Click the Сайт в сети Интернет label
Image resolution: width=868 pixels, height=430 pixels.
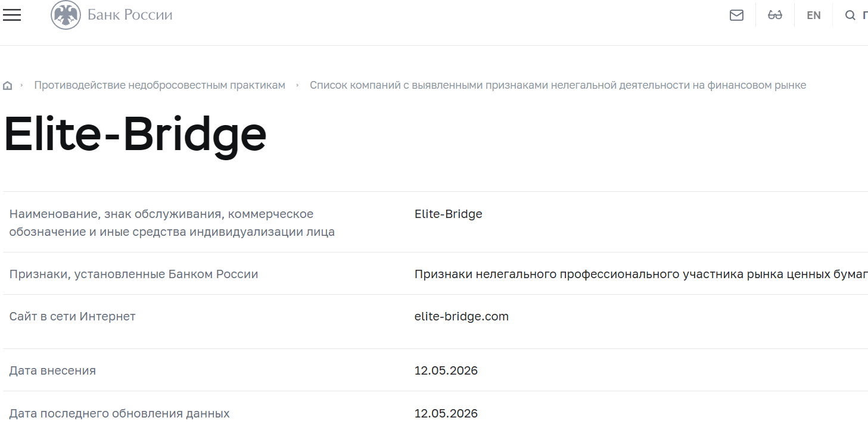73,316
